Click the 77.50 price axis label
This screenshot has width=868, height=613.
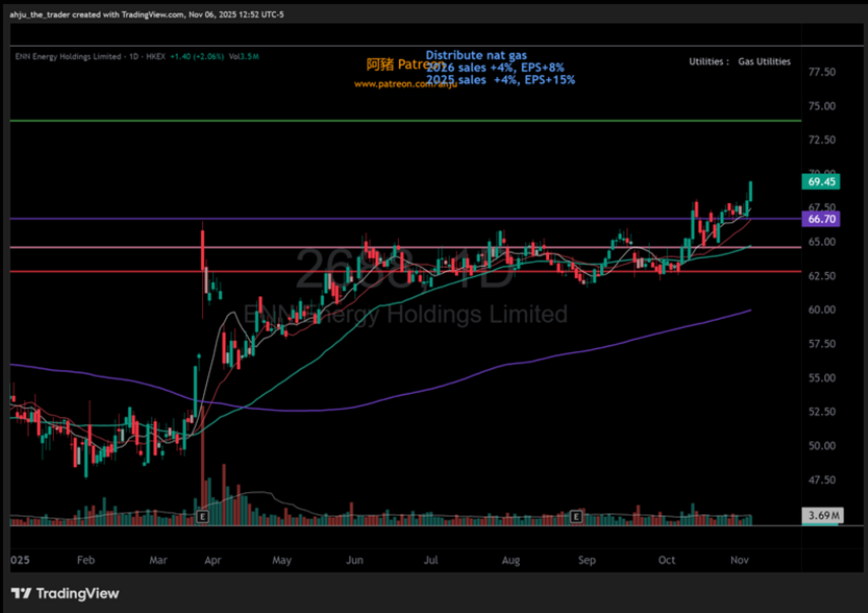tap(821, 72)
